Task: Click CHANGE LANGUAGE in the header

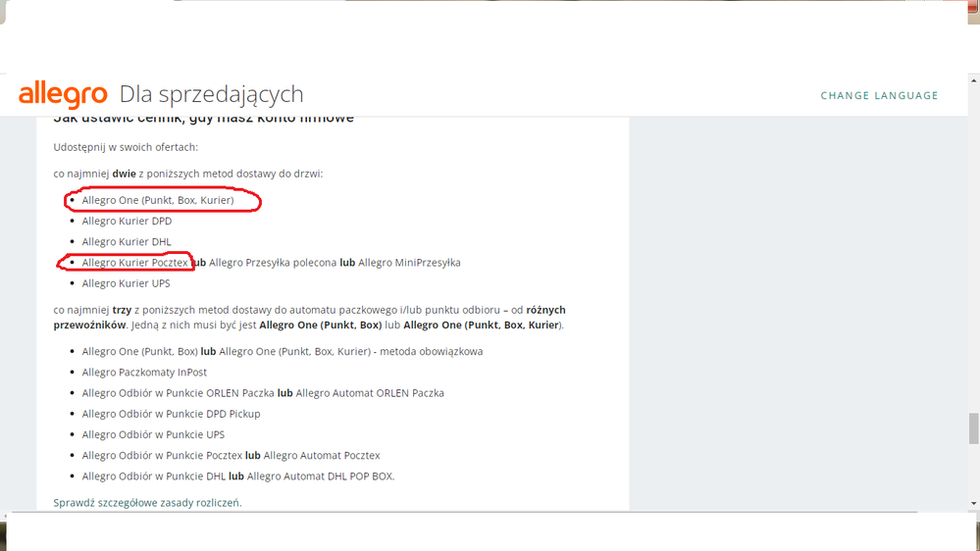Action: [879, 95]
